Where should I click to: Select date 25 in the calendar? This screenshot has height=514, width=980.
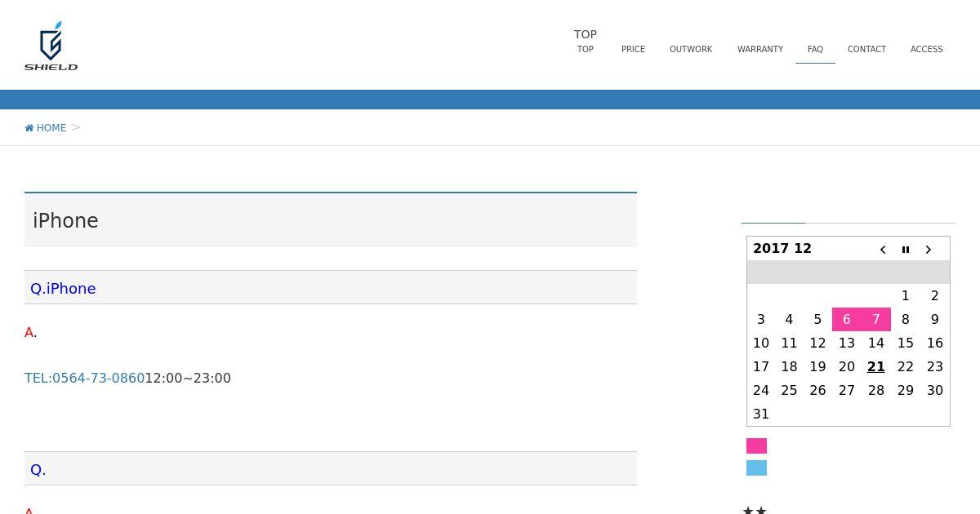[789, 391]
